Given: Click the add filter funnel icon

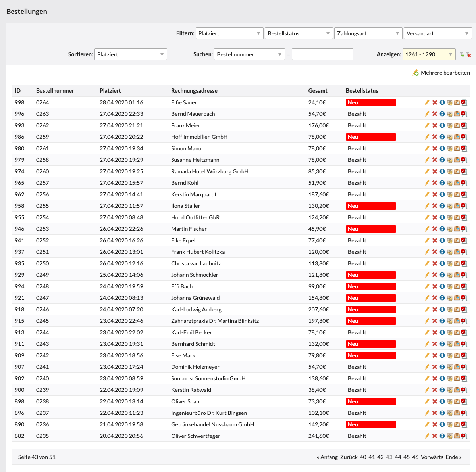Looking at the screenshot, I should (x=462, y=54).
